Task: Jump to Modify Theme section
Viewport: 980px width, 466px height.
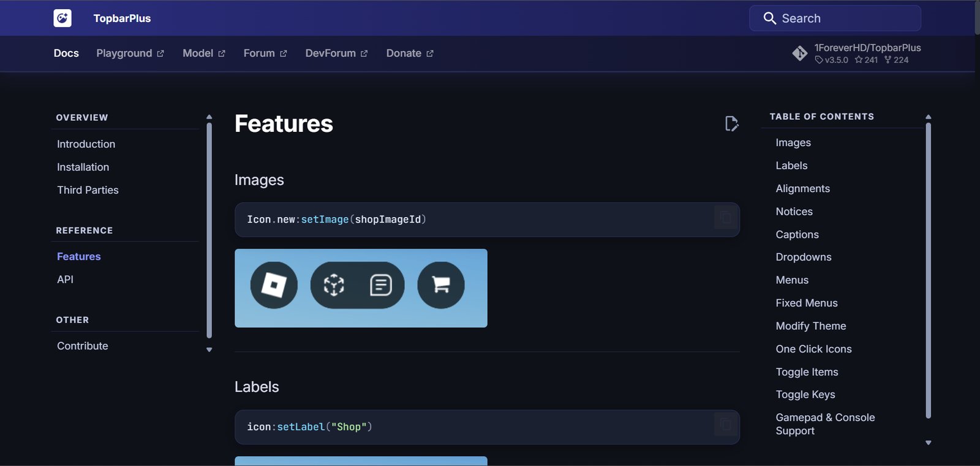Action: pos(811,326)
